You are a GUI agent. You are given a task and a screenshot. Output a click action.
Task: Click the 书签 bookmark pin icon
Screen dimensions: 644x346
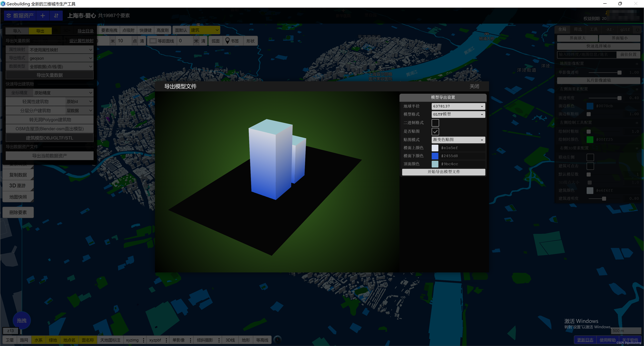[x=227, y=41]
